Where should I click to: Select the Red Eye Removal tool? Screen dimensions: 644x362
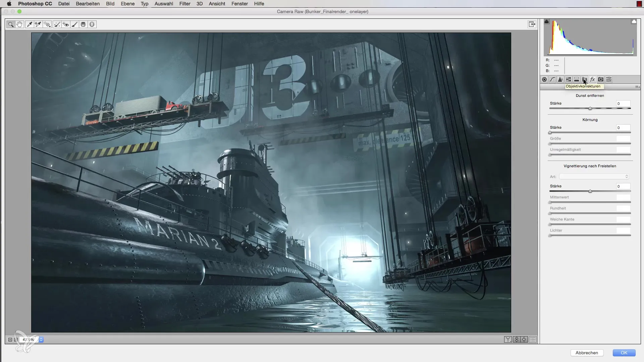66,24
